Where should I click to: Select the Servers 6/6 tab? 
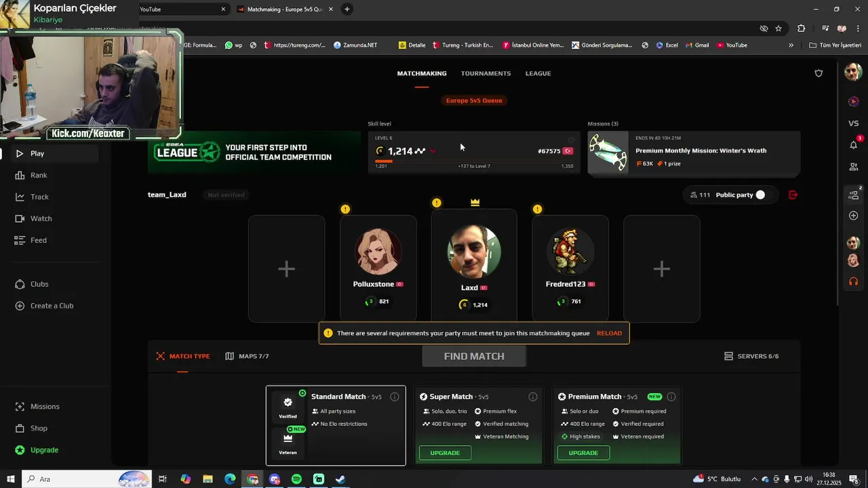coord(751,356)
